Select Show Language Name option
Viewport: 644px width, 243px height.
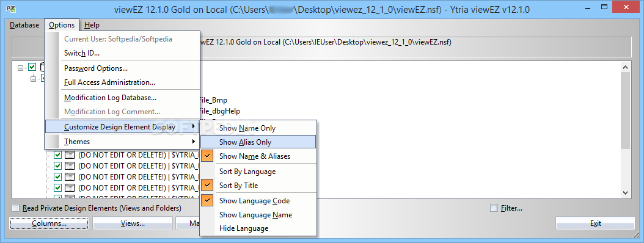(258, 215)
